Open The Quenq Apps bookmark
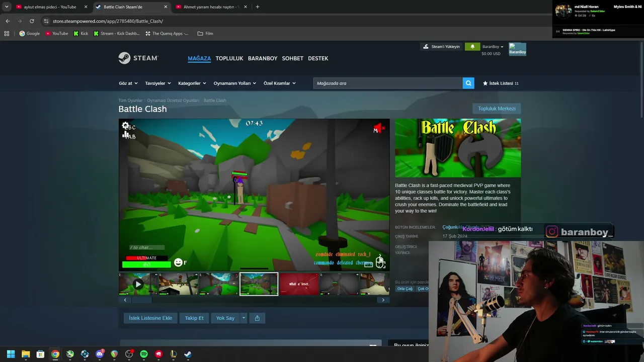This screenshot has height=362, width=644. point(167,34)
